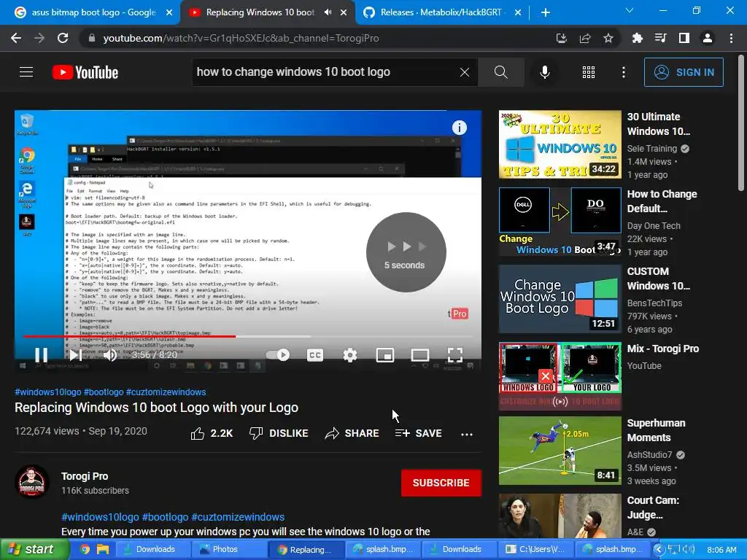The height and width of the screenshot is (560, 747).
Task: Enable miniplayer mode
Action: [x=385, y=355]
